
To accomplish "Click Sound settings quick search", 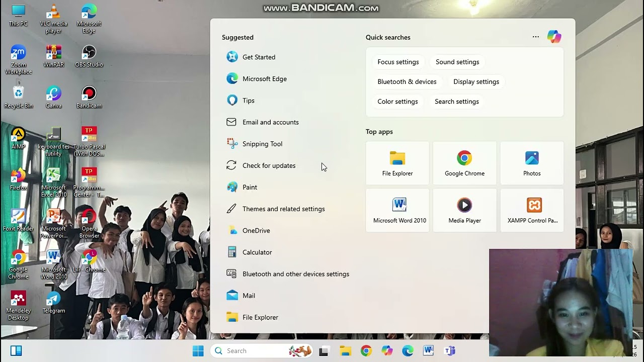I will (x=457, y=62).
